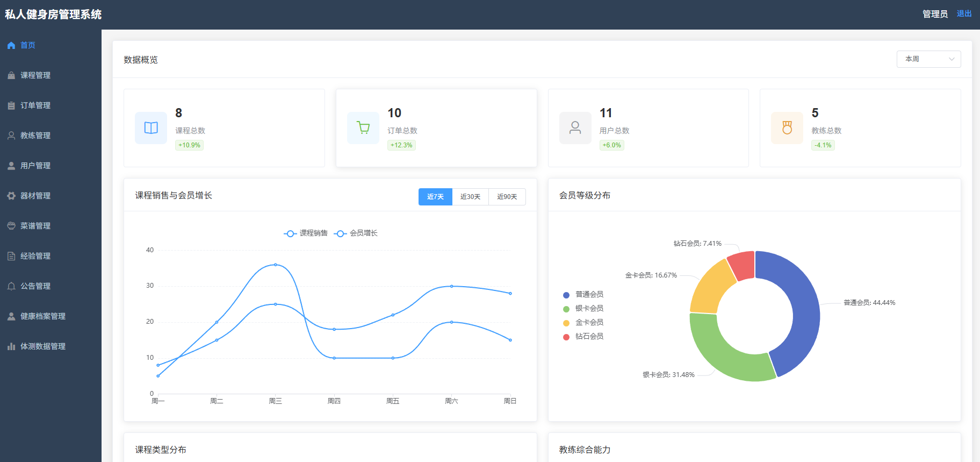The image size is (980, 462).
Task: Click the 教练综合能力 panel title
Action: tap(585, 450)
